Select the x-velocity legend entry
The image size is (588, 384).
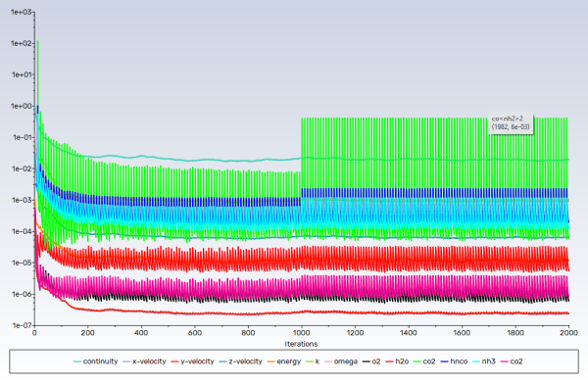point(144,361)
